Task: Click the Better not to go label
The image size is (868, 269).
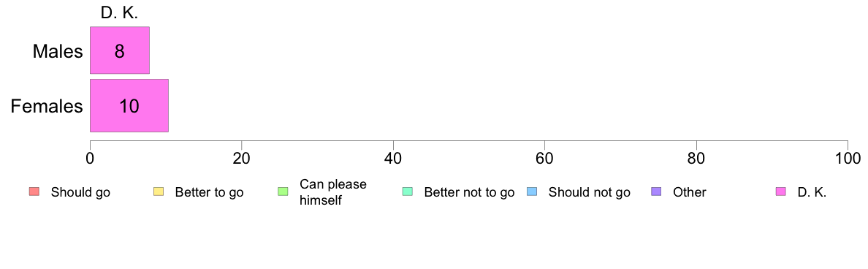Action: tap(469, 193)
